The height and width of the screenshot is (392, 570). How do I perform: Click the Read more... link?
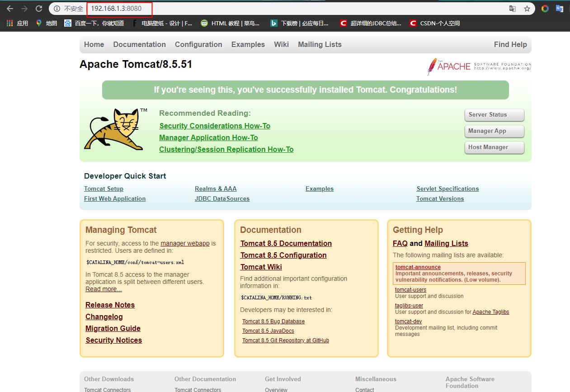[x=104, y=289]
